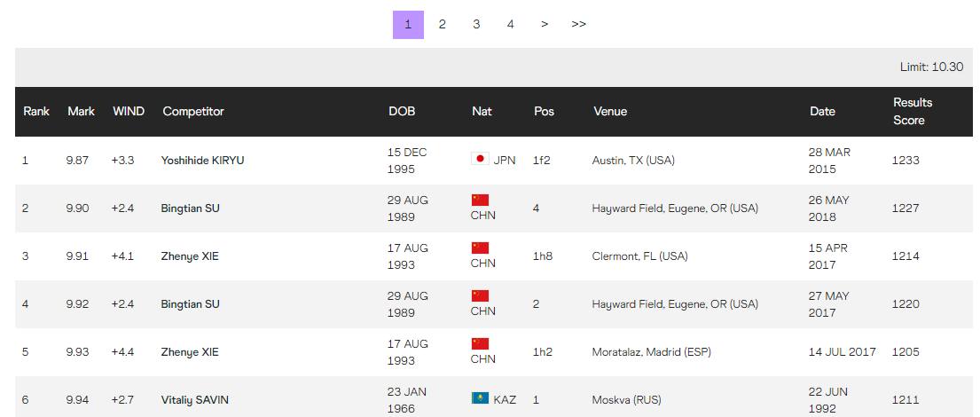Jump to last page with double arrow

(579, 24)
